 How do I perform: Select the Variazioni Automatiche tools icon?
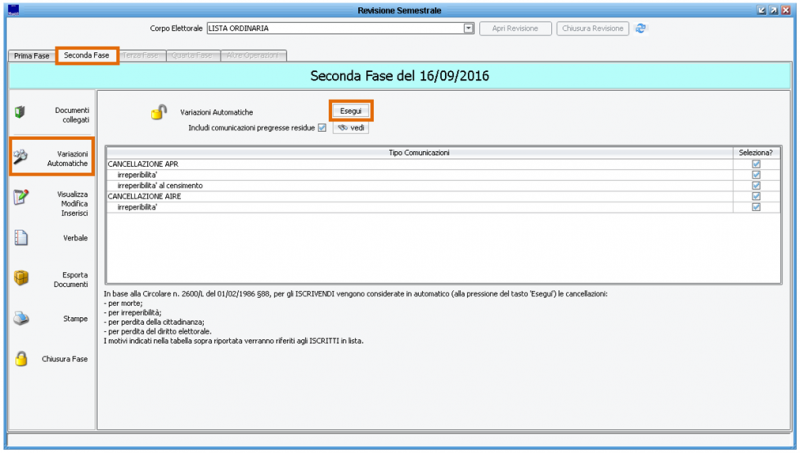point(20,157)
